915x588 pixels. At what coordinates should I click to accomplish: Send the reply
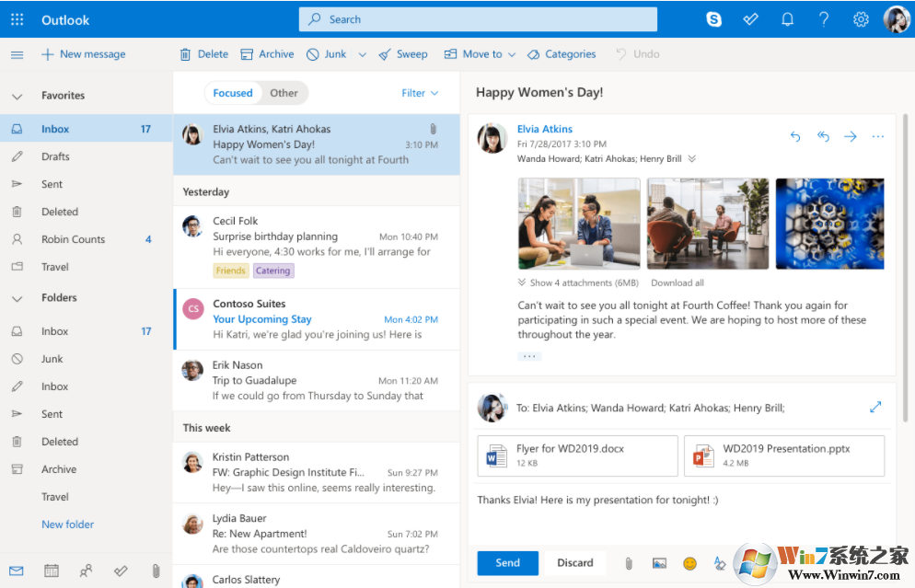tap(508, 563)
